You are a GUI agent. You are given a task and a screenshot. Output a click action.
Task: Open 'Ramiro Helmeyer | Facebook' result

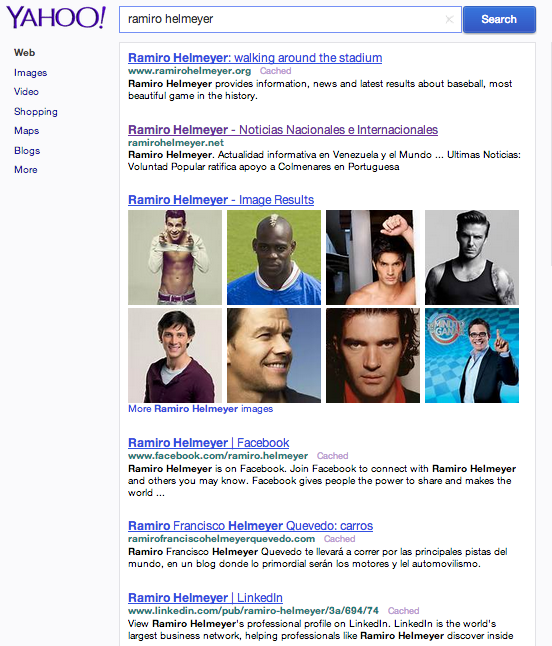click(208, 443)
